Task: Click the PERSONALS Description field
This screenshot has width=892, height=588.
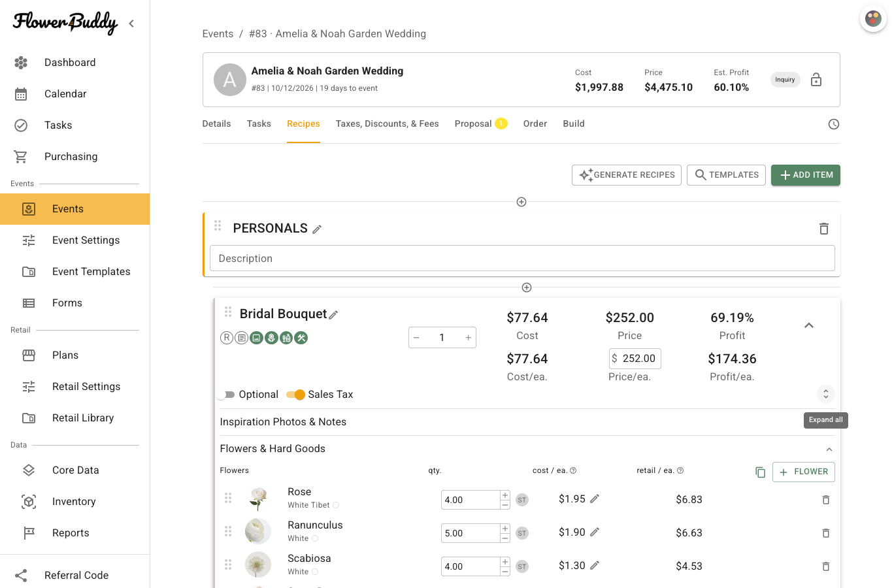Action: (522, 258)
